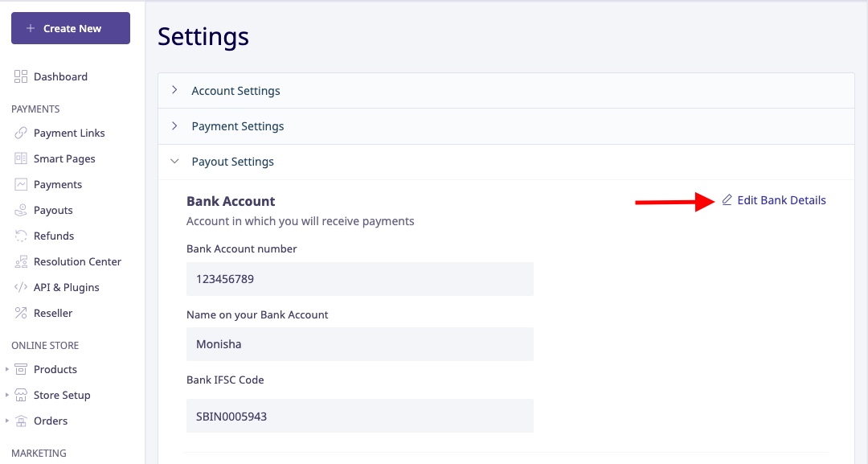Click the Payout Settings header text
The width and height of the screenshot is (868, 464).
(232, 162)
